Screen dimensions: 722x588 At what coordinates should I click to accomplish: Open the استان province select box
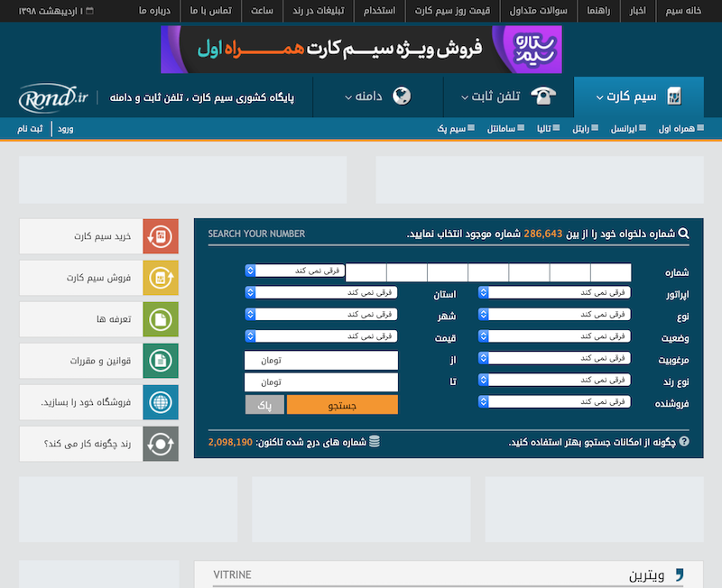tap(321, 292)
